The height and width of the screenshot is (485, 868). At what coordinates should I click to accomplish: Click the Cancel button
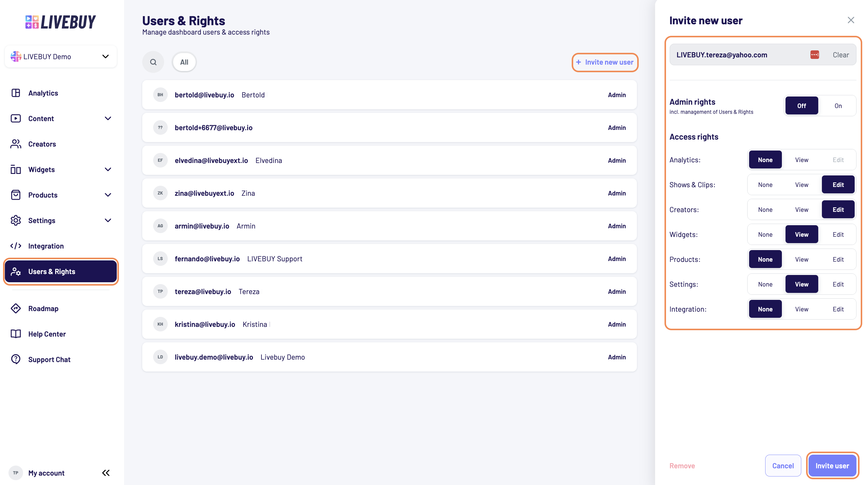[x=783, y=466]
